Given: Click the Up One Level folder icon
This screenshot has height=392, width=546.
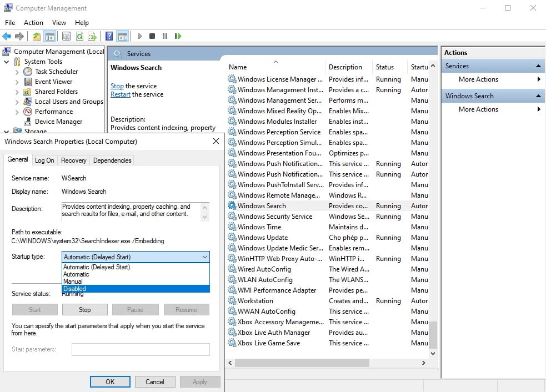Looking at the screenshot, I should 37,36.
